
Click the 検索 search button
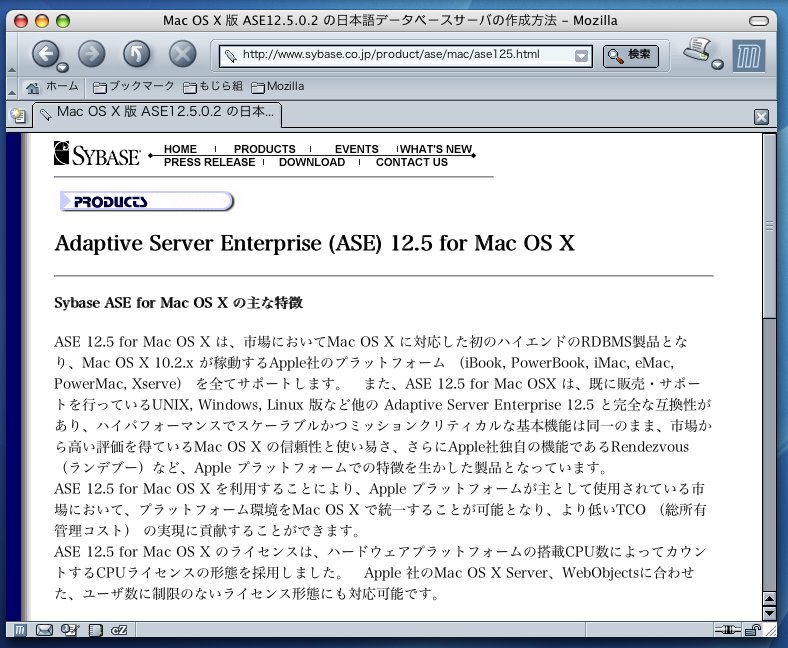[x=630, y=55]
